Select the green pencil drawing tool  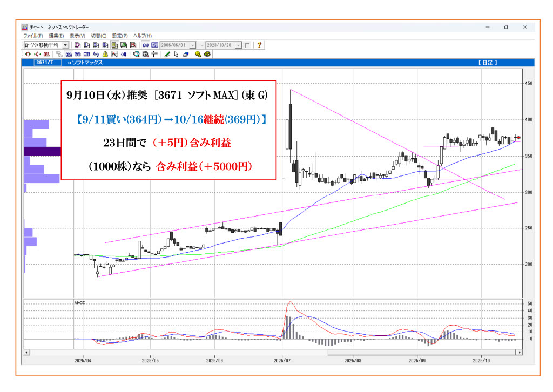coord(167,55)
